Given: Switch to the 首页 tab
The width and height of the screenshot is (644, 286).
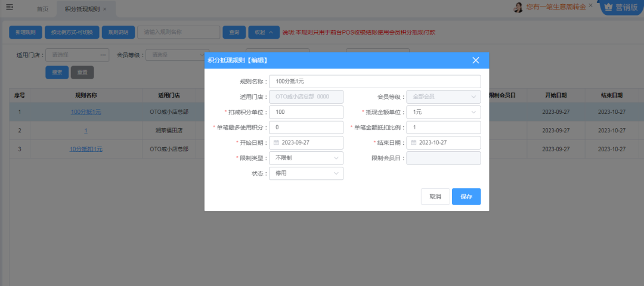Looking at the screenshot, I should click(x=42, y=10).
